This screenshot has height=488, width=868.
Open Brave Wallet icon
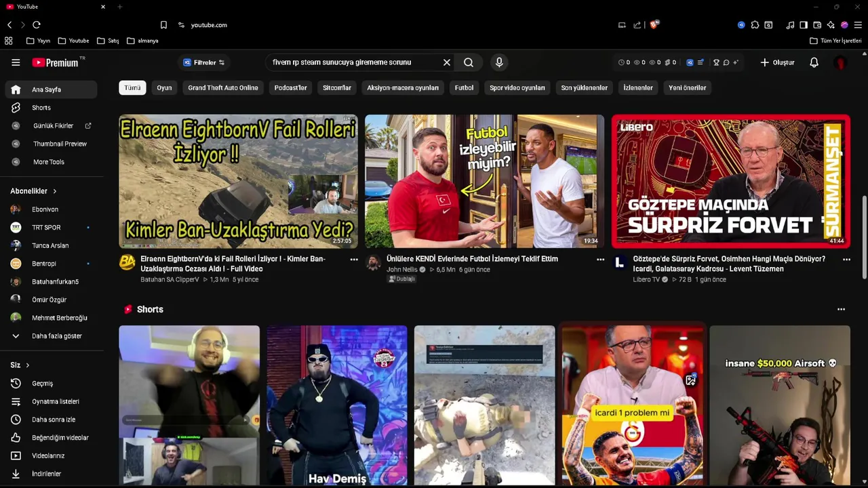pos(817,24)
